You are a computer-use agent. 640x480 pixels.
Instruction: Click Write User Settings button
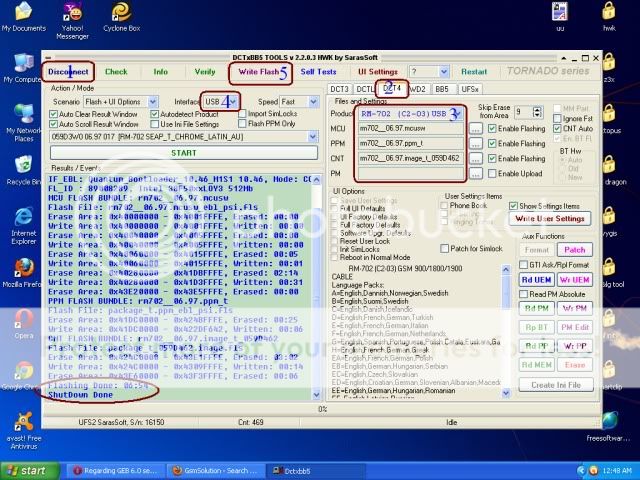(550, 219)
